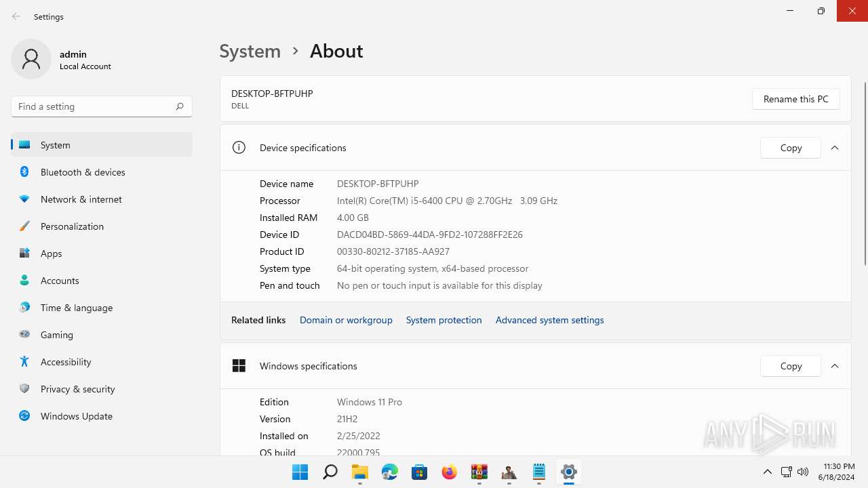The width and height of the screenshot is (868, 488).
Task: Open Notepad from the taskbar
Action: coord(539,472)
